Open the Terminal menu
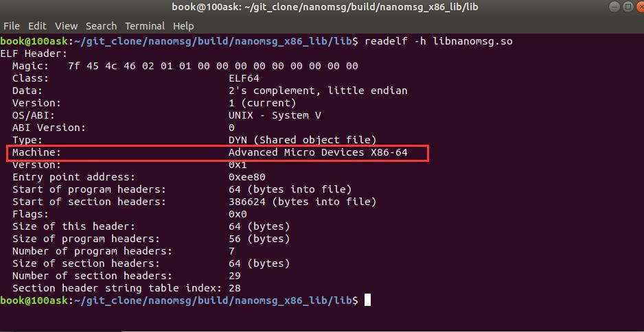Image resolution: width=644 pixels, height=332 pixels. click(145, 26)
